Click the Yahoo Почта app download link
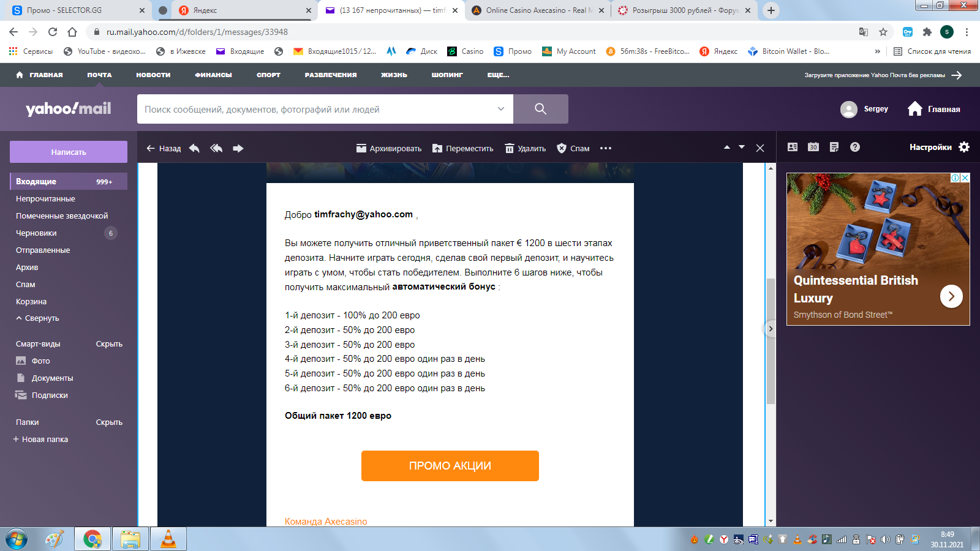Screen dimensions: 980x551 [x=883, y=75]
